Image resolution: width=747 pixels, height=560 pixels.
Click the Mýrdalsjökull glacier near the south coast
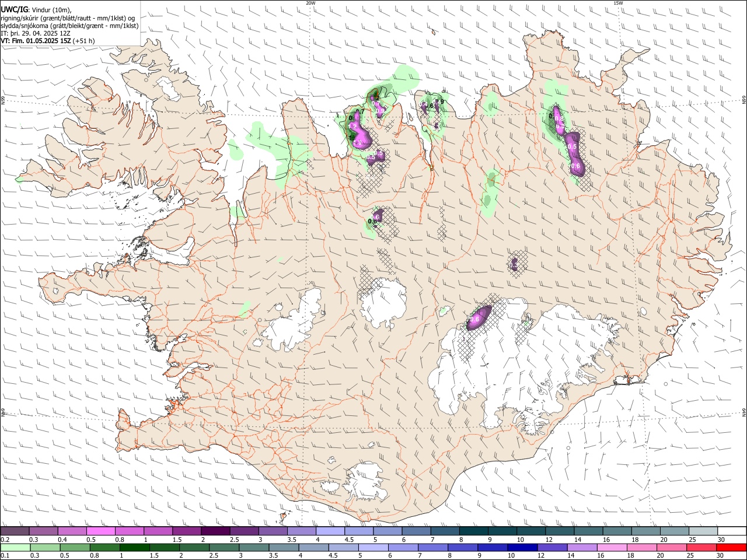tap(365, 480)
